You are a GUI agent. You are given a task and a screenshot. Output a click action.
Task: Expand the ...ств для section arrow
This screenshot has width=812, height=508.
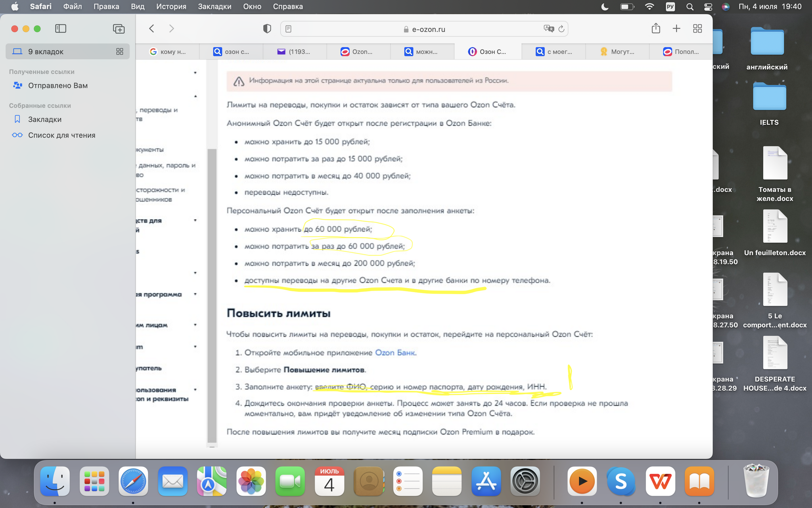[195, 220]
